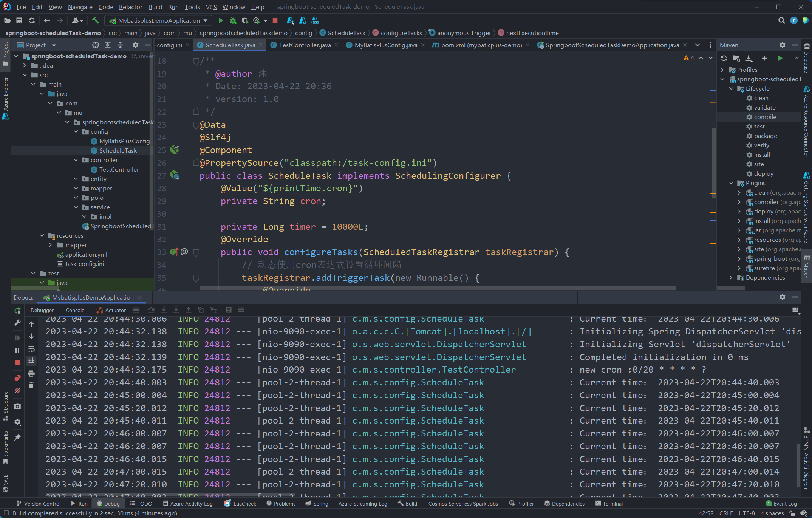Click the thread dump camera icon
This screenshot has height=518, width=812.
click(x=17, y=407)
